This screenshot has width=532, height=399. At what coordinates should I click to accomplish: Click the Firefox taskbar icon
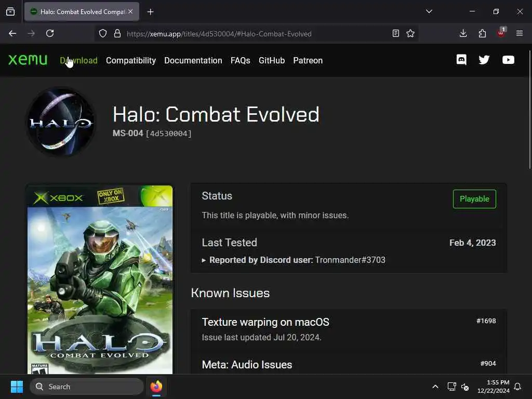pos(156,387)
